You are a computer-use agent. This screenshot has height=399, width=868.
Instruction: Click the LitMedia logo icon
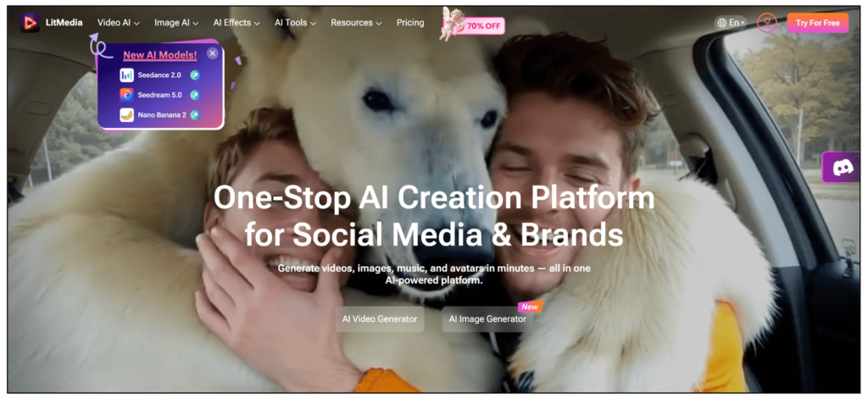(x=30, y=23)
